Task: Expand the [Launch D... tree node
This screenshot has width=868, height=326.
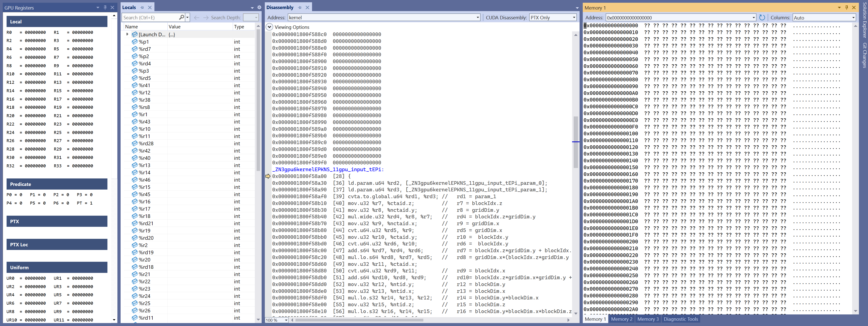Action: [x=127, y=34]
